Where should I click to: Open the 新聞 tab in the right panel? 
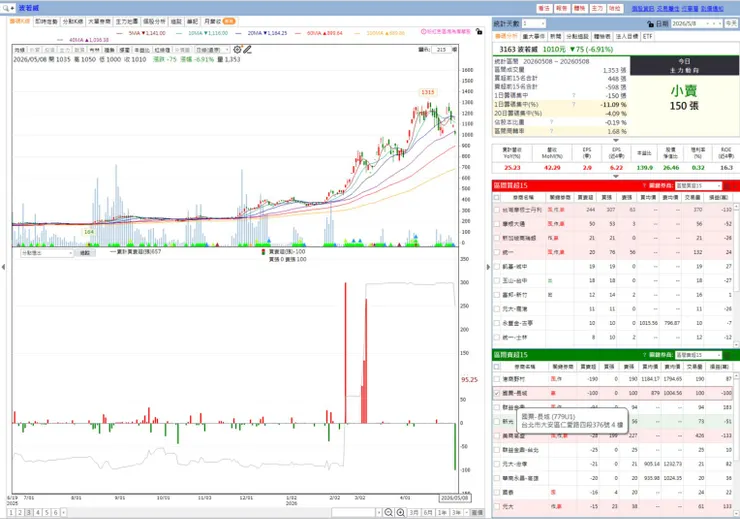tap(555, 36)
